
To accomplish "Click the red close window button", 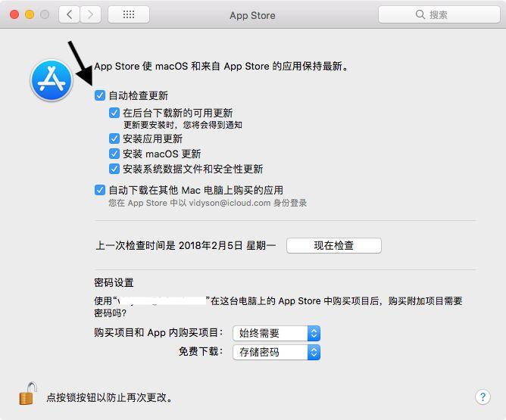I will 14,14.
